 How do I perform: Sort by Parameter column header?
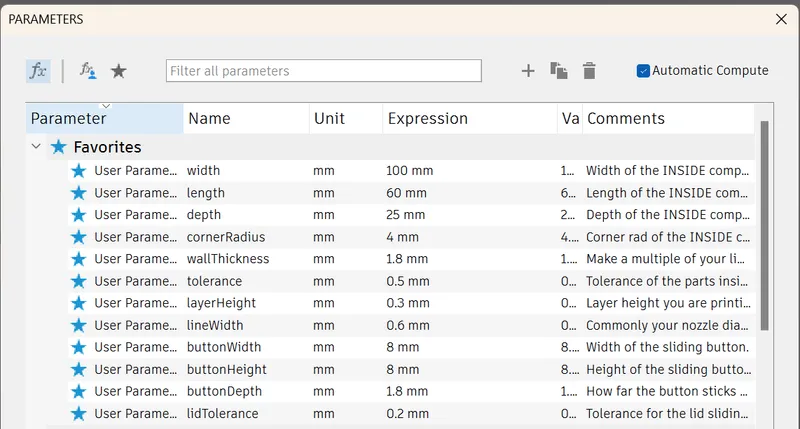tap(105, 118)
